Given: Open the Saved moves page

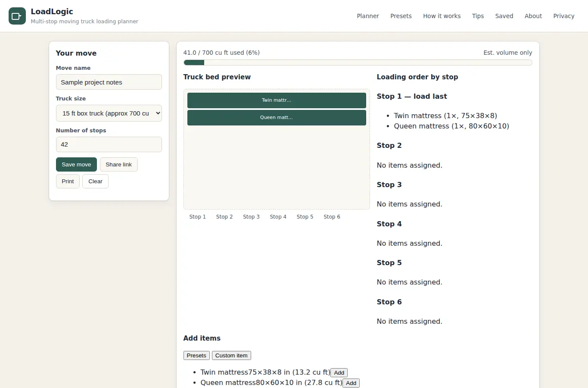Looking at the screenshot, I should pyautogui.click(x=504, y=16).
